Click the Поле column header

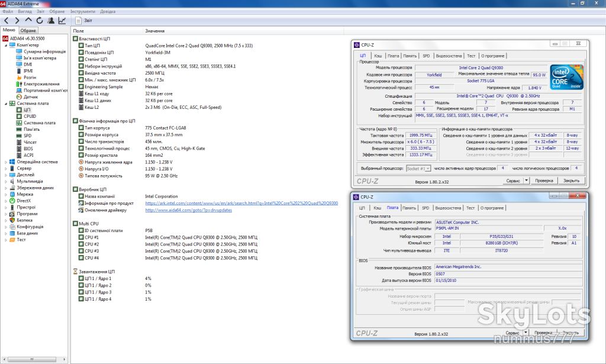[x=79, y=31]
